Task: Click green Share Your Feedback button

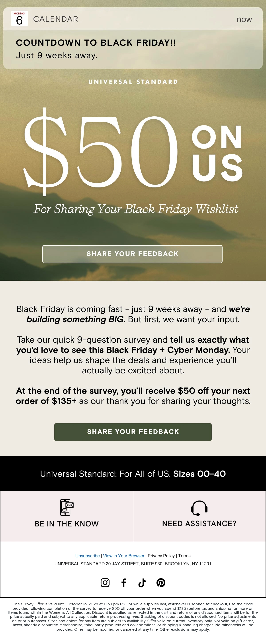Action: tap(133, 432)
